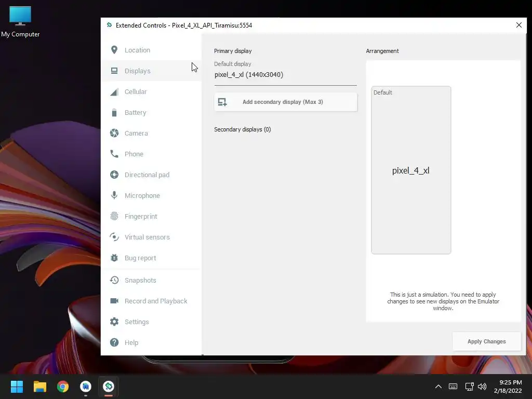Open the Location section

151,50
